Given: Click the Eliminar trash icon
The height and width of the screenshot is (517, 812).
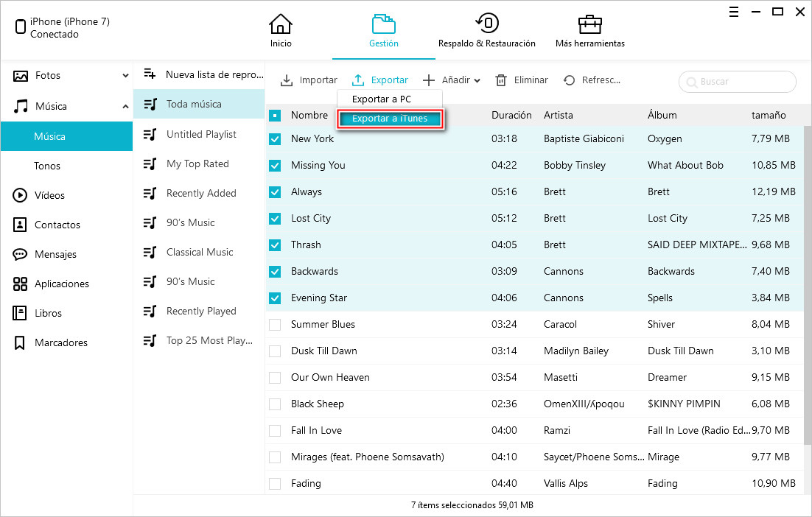Looking at the screenshot, I should (x=501, y=80).
